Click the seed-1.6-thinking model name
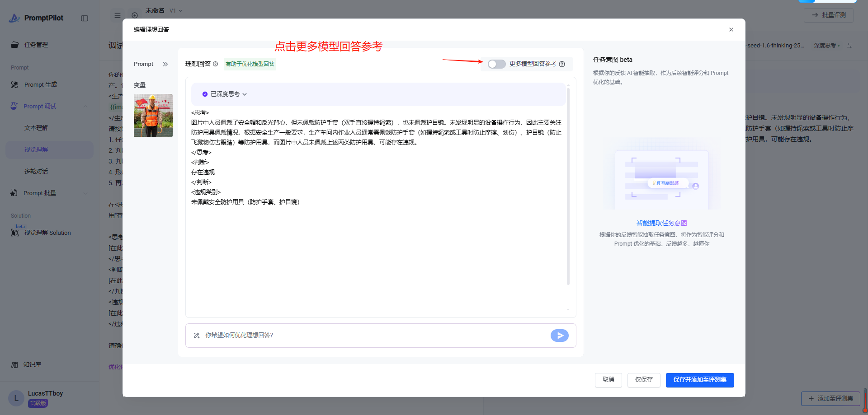 pos(775,46)
